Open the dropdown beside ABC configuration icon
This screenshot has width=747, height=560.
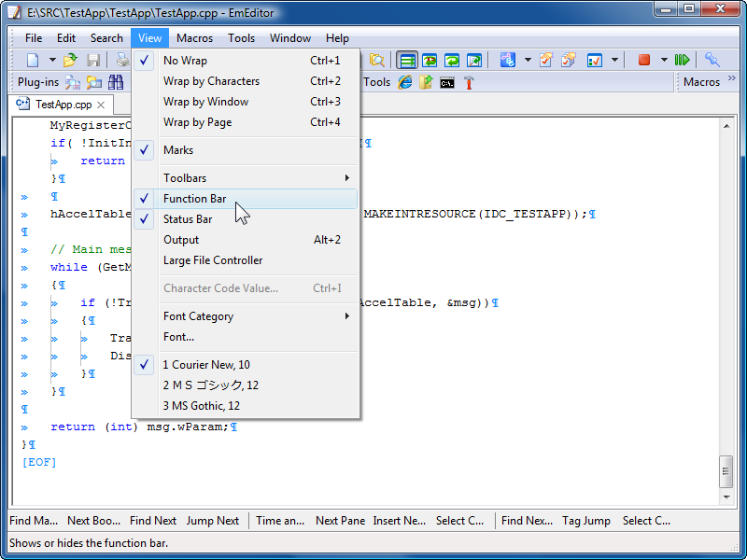(x=528, y=61)
